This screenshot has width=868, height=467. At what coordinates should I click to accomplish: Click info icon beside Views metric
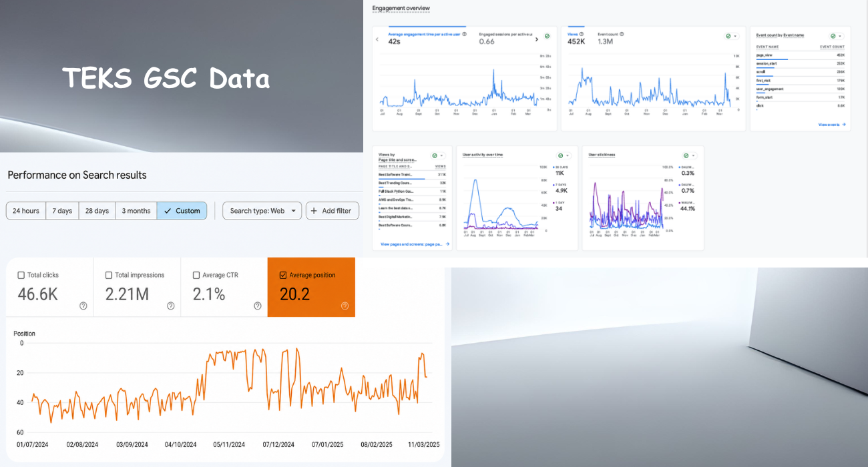(x=582, y=33)
